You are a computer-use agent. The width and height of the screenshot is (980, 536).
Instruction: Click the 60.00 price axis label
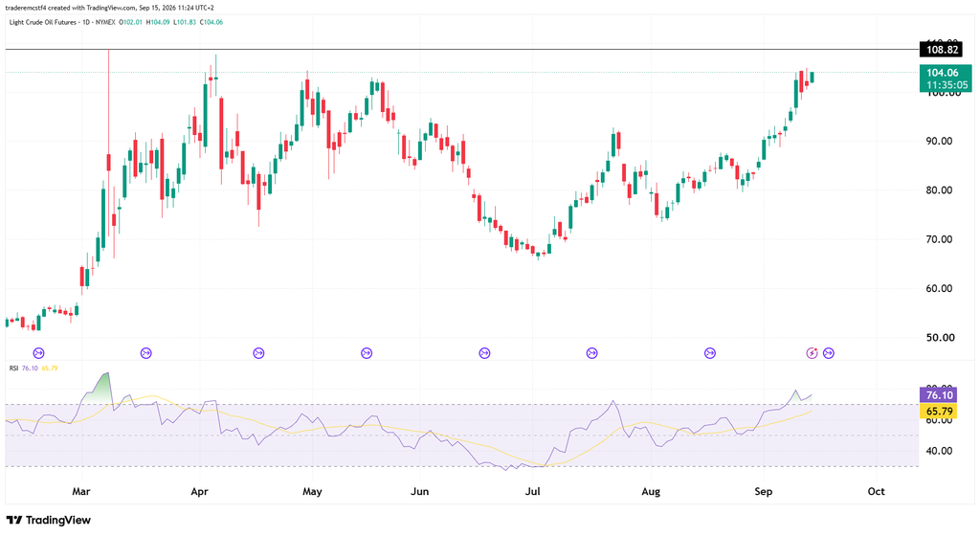tap(939, 289)
